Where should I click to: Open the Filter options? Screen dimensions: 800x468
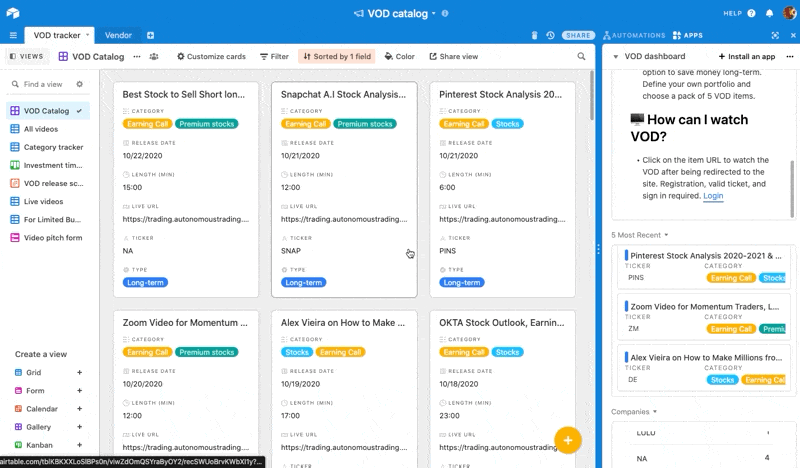coord(274,57)
